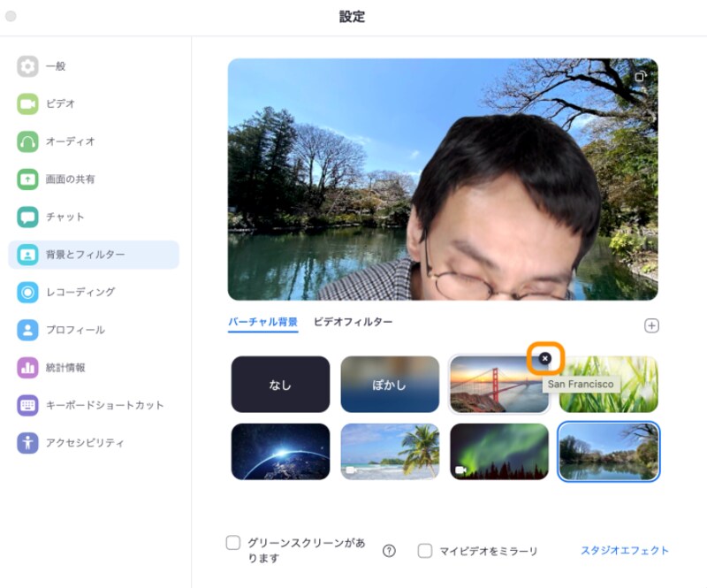707x588 pixels.
Task: Open 統計情報 via the chart icon
Action: 55,367
